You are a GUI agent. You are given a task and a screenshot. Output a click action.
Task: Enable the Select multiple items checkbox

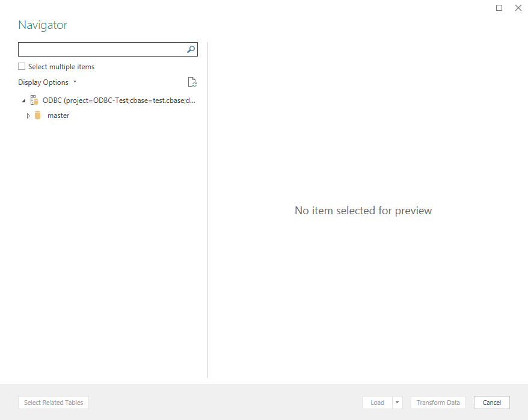click(22, 67)
